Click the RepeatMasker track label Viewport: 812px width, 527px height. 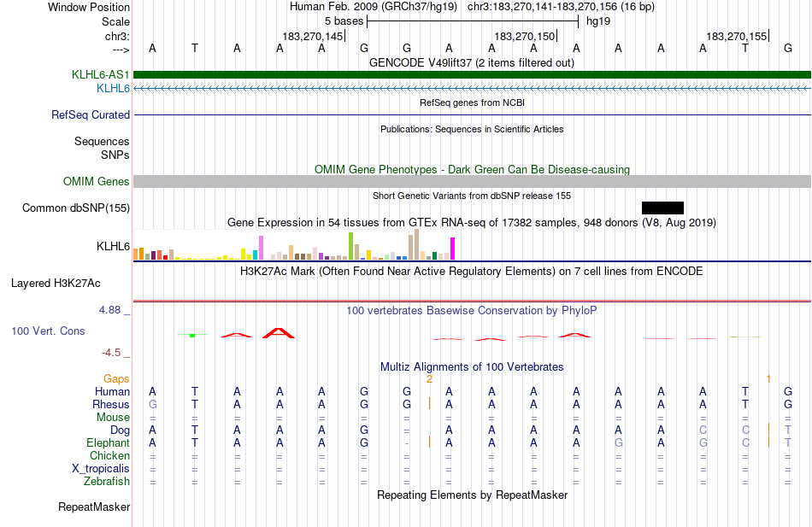pos(94,507)
